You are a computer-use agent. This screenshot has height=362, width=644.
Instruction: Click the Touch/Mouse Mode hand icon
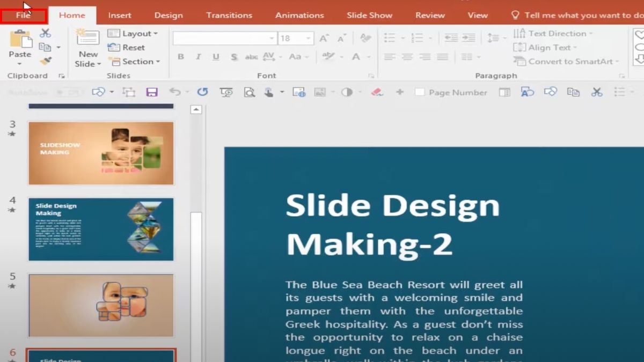[x=269, y=92]
